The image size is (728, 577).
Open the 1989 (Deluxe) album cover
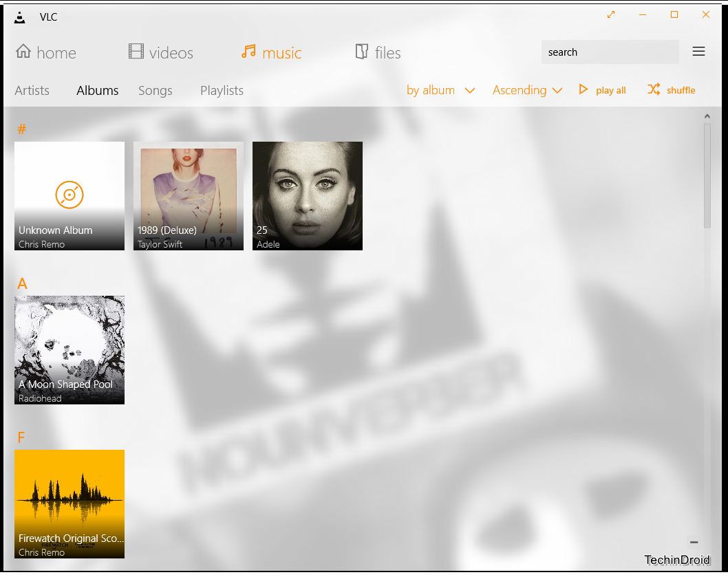tap(188, 196)
